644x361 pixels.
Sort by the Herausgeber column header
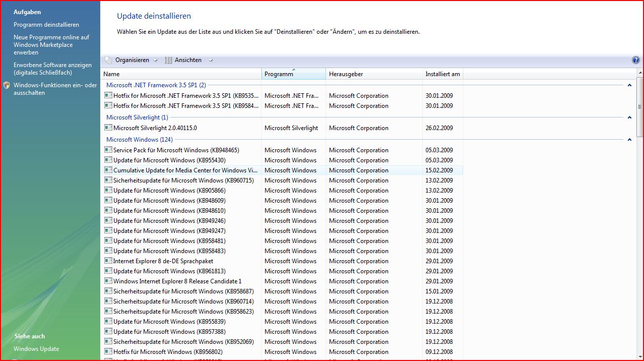pyautogui.click(x=374, y=74)
